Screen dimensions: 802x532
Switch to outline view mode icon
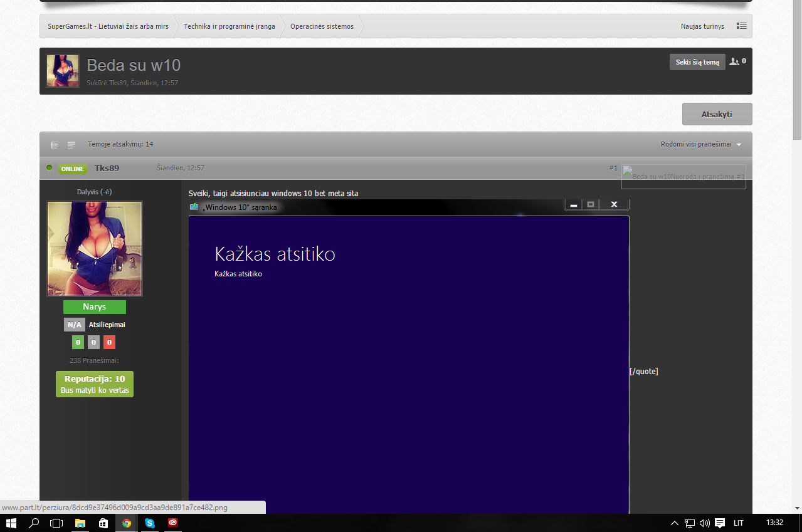(55, 145)
